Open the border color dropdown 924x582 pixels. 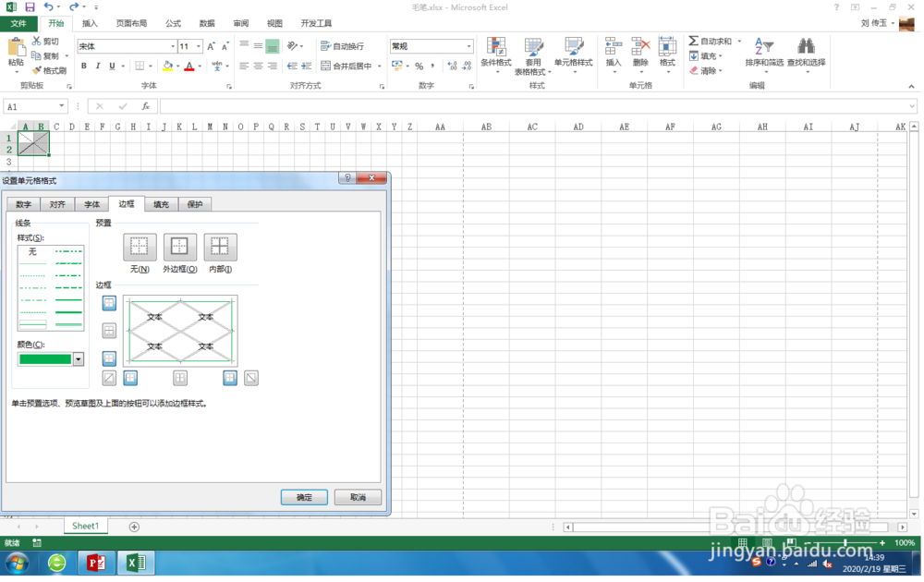[78, 358]
